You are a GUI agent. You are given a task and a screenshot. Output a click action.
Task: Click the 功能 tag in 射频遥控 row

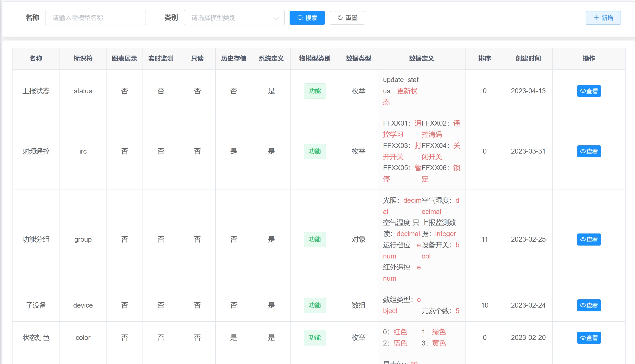click(315, 151)
